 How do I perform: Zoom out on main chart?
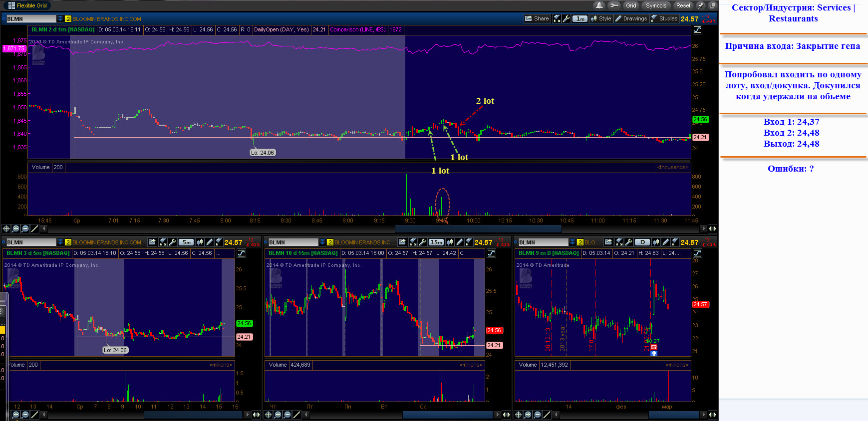pyautogui.click(x=25, y=228)
